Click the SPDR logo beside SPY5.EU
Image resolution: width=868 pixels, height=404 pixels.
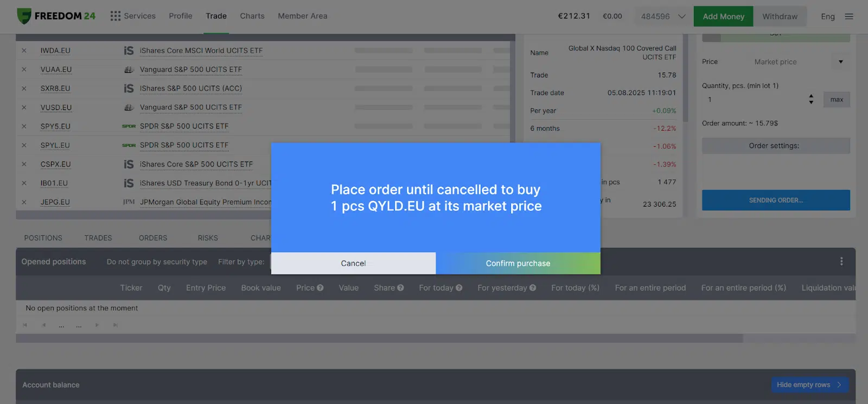pos(129,126)
